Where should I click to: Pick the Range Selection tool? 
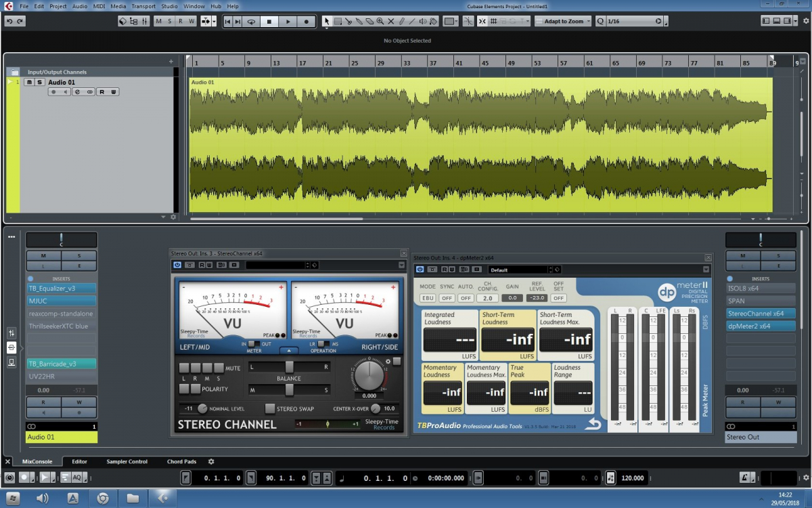click(338, 22)
